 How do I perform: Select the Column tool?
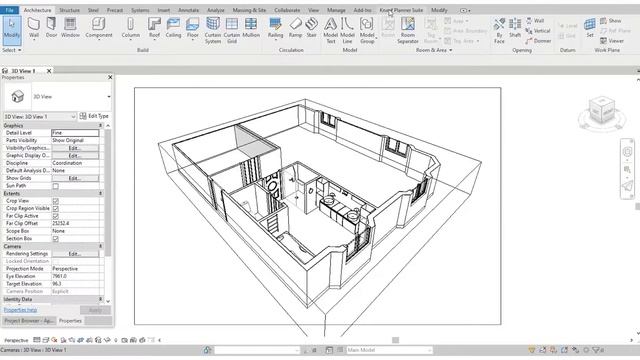point(131,28)
